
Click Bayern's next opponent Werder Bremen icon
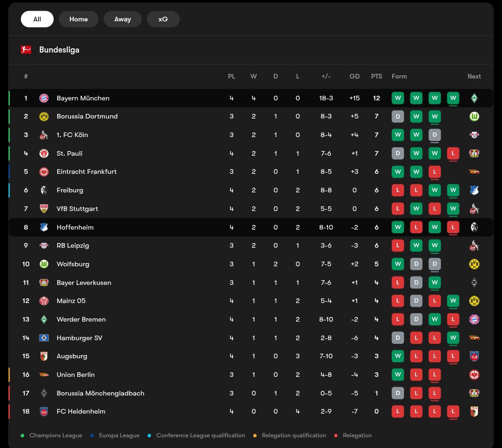[474, 98]
